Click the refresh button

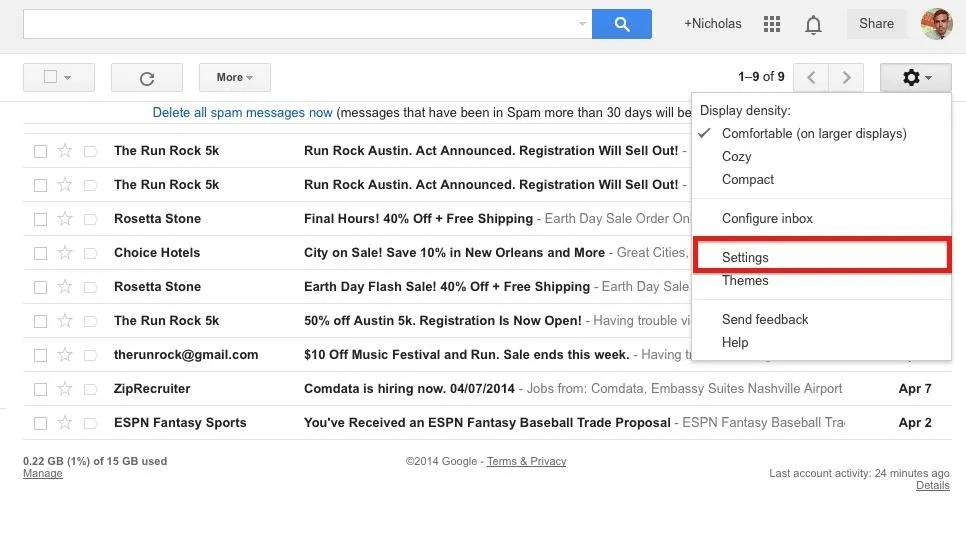[147, 78]
